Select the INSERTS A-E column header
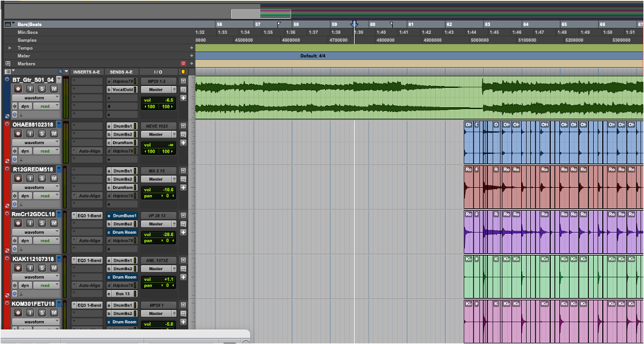Screen dimensions: 644x344 click(x=87, y=71)
